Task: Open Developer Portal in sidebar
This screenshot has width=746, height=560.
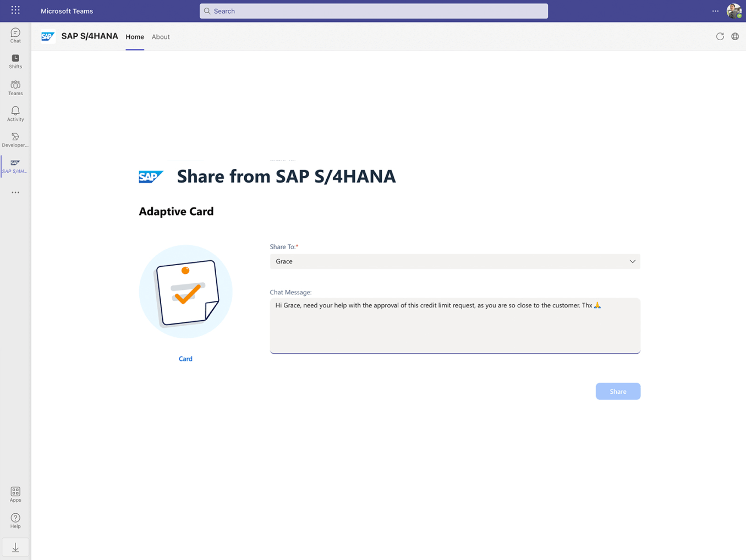Action: 15,140
